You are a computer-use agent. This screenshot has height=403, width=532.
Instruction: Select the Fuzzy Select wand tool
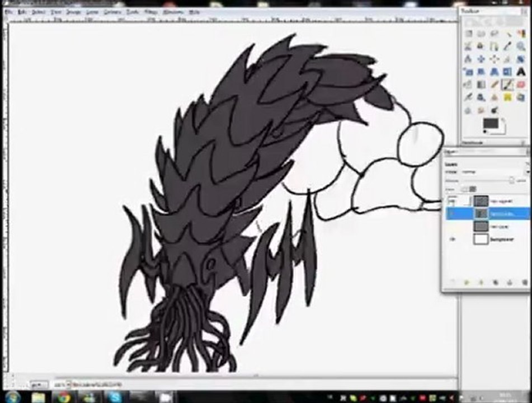pyautogui.click(x=508, y=34)
